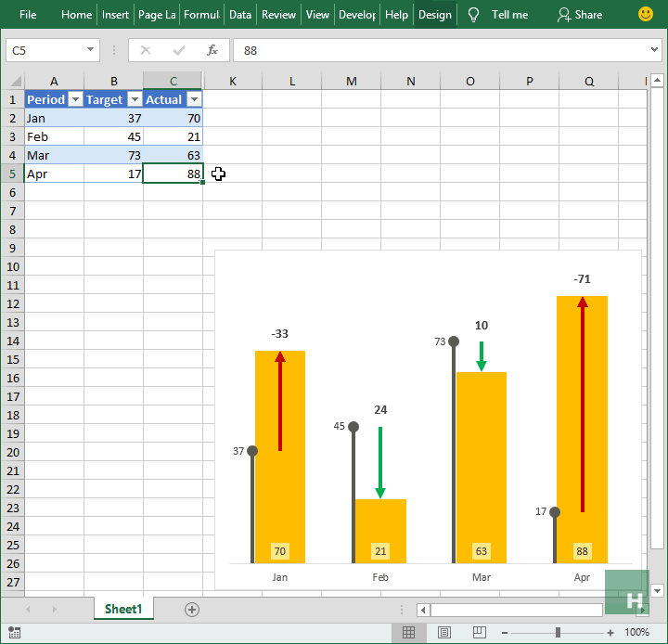Screen dimensions: 668x644
Task: Click the Tell me lightbulb icon
Action: [x=473, y=15]
